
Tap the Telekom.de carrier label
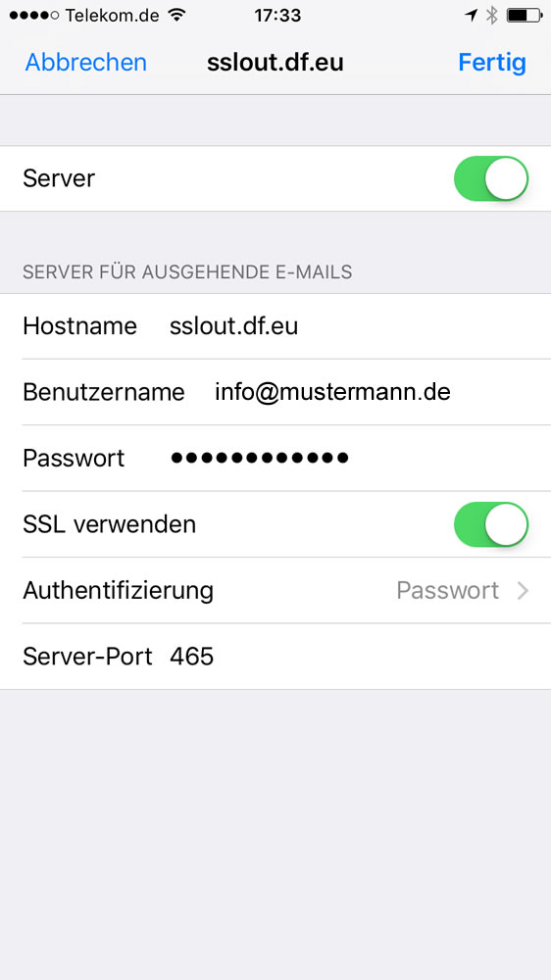(113, 15)
